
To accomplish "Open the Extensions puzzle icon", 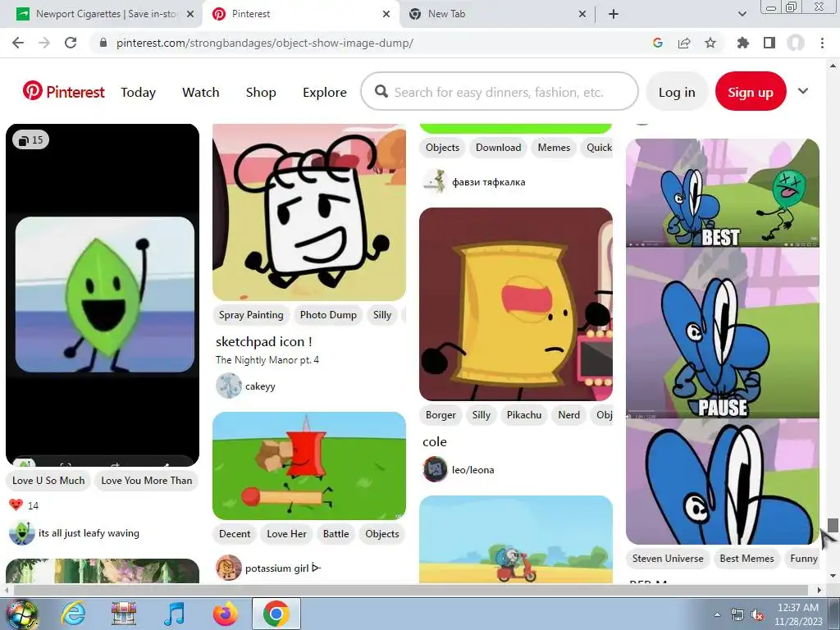I will [742, 43].
